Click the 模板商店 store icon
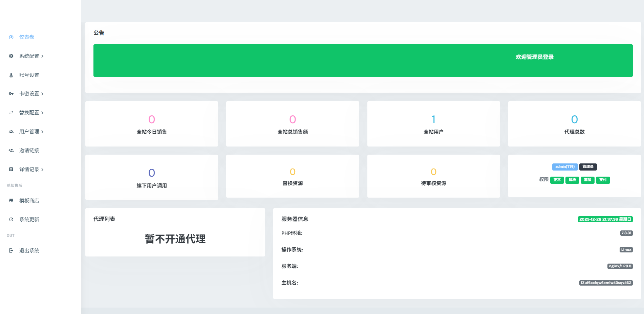This screenshot has width=644, height=314. (11, 200)
